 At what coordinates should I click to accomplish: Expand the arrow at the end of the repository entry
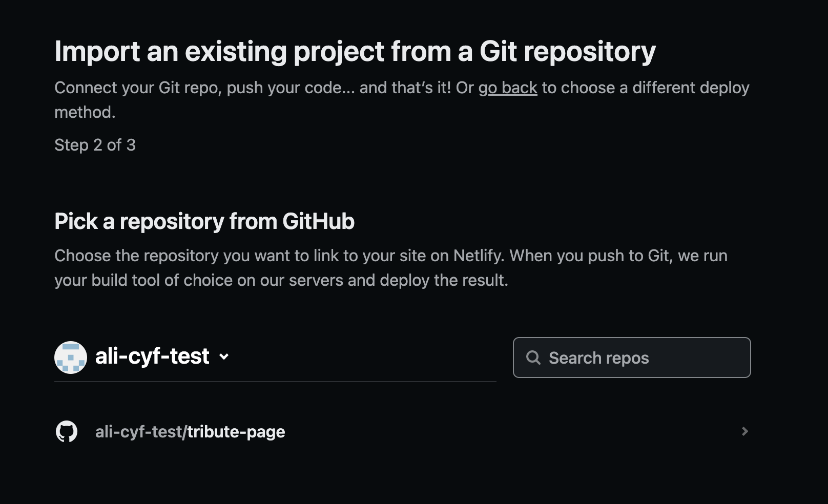746,432
